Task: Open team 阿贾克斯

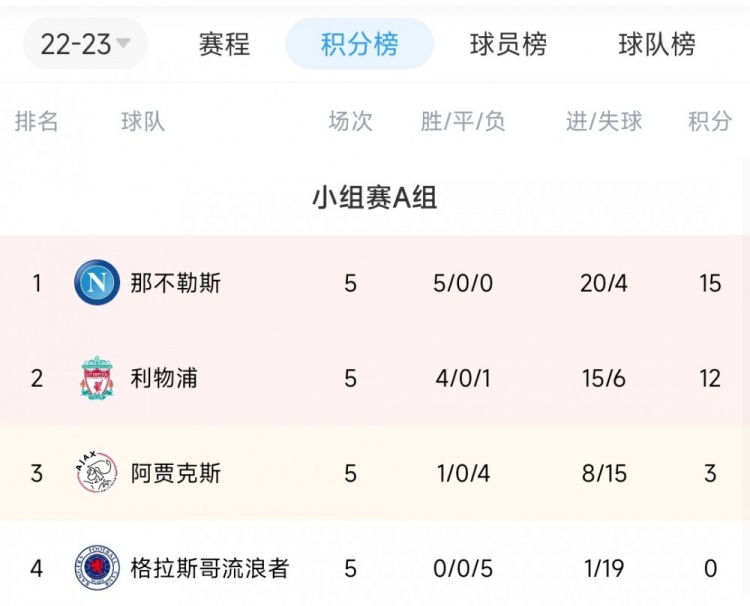Action: 176,473
